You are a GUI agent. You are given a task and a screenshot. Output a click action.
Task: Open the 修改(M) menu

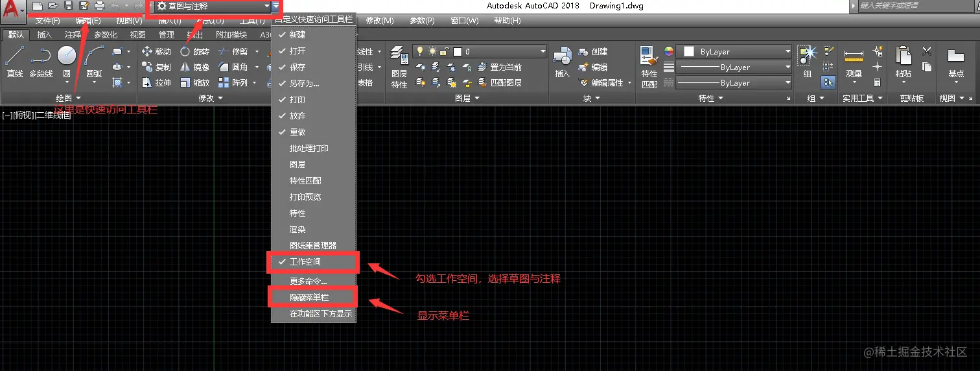[380, 21]
